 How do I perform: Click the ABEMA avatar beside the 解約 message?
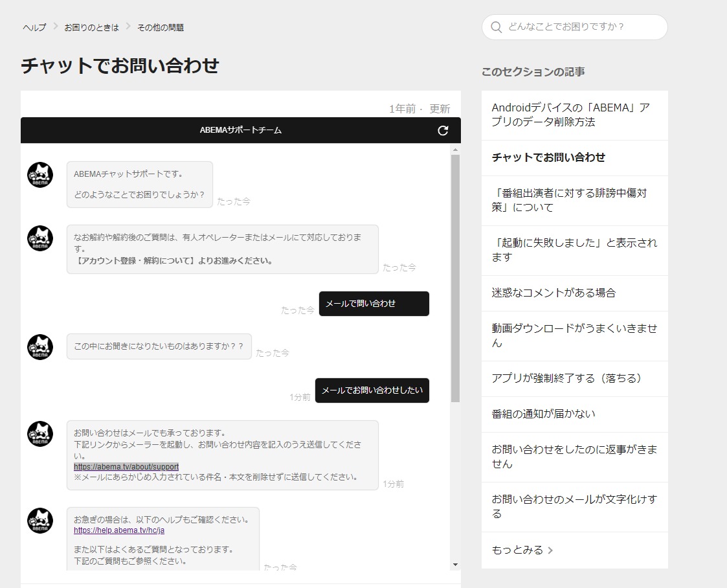[40, 238]
